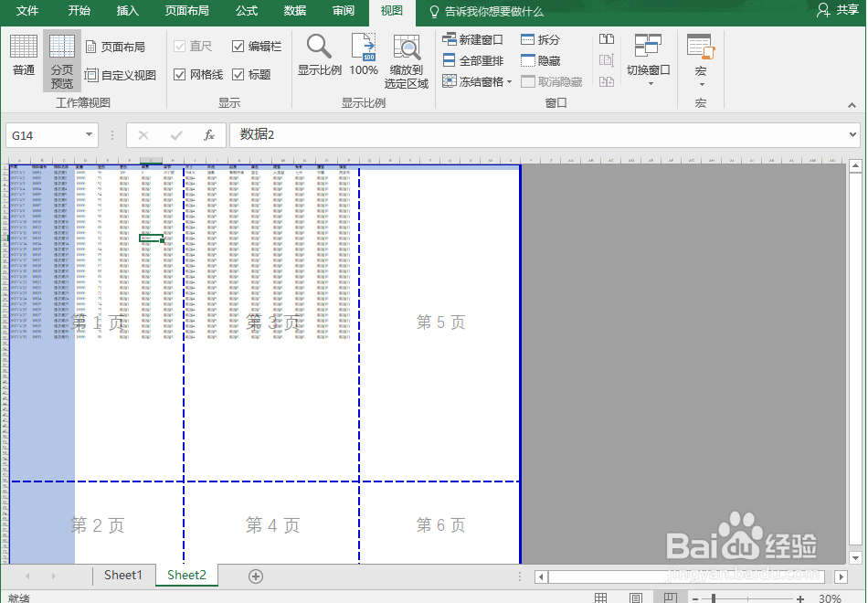The image size is (868, 603).
Task: Switch to the 开始 ribbon tab
Action: (x=77, y=12)
